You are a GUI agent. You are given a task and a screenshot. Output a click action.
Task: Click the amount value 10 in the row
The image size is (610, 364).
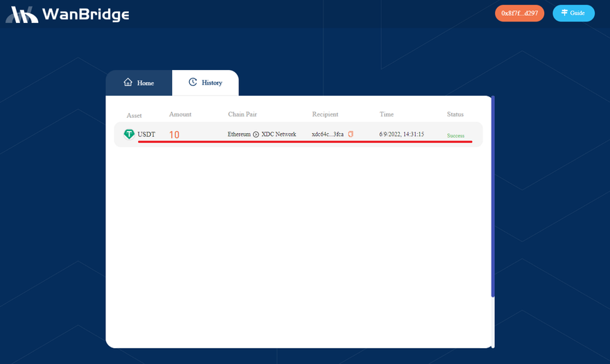(x=174, y=135)
